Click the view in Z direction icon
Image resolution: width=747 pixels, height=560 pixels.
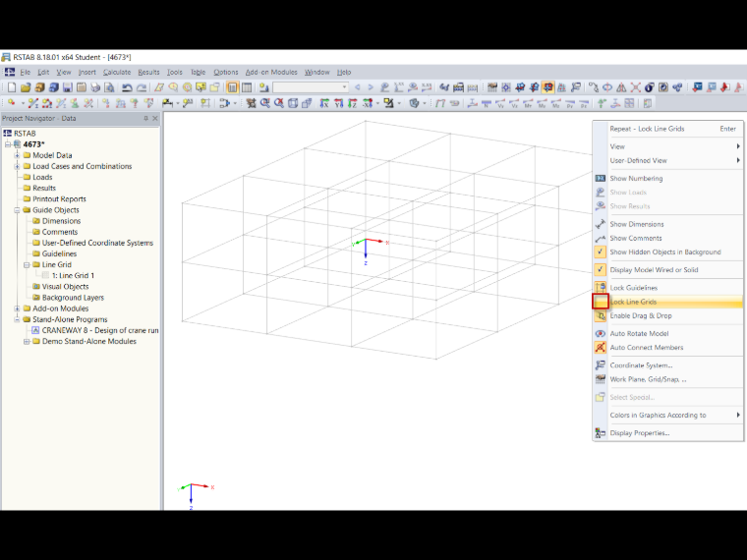[353, 103]
